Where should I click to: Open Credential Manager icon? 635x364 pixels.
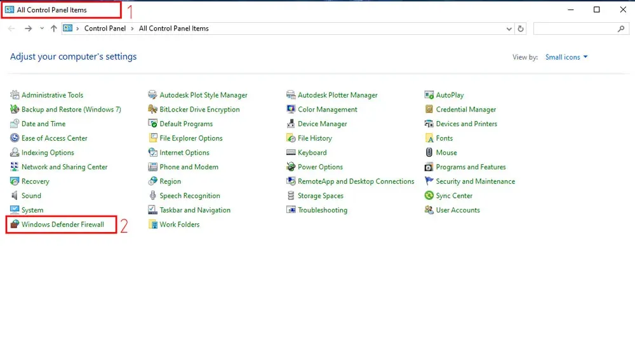click(429, 109)
